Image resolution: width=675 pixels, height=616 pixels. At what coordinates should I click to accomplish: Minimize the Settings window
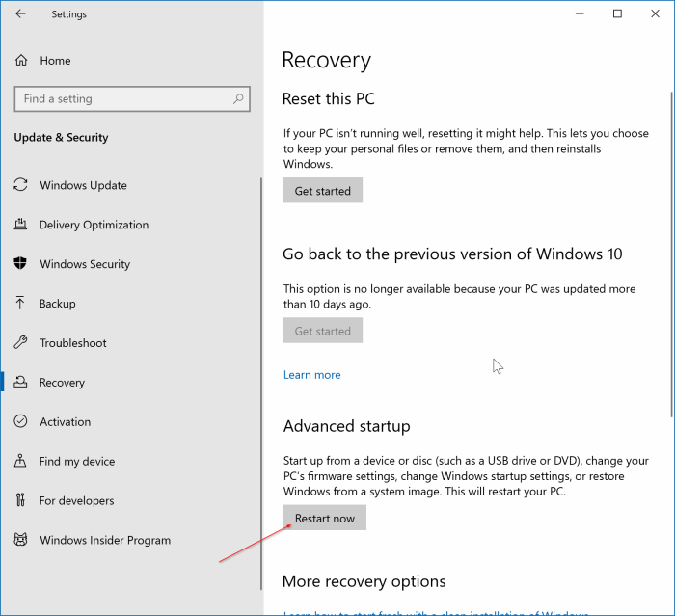pyautogui.click(x=580, y=13)
